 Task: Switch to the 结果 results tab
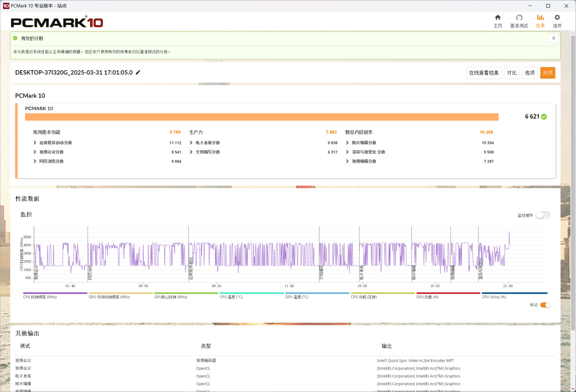coord(540,21)
